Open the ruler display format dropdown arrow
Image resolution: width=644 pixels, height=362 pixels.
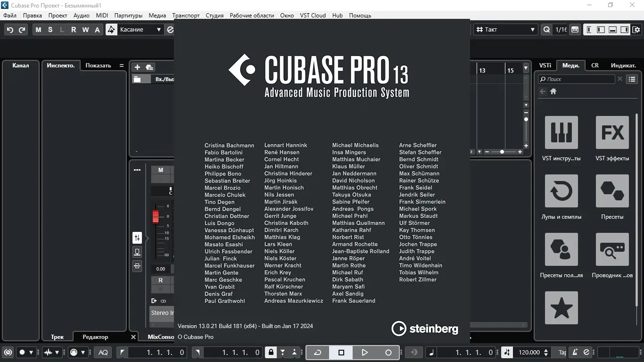coord(526,68)
